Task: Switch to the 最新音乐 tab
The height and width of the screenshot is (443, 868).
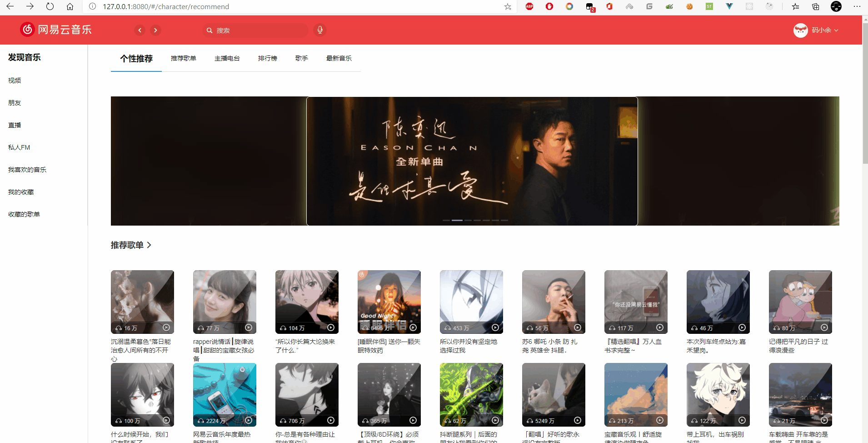Action: 339,58
